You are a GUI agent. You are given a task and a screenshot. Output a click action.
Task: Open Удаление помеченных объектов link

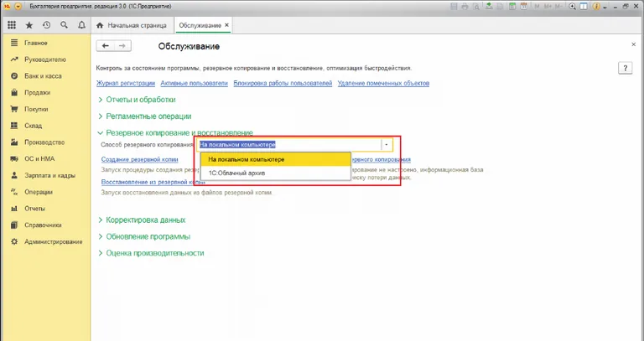pos(383,83)
